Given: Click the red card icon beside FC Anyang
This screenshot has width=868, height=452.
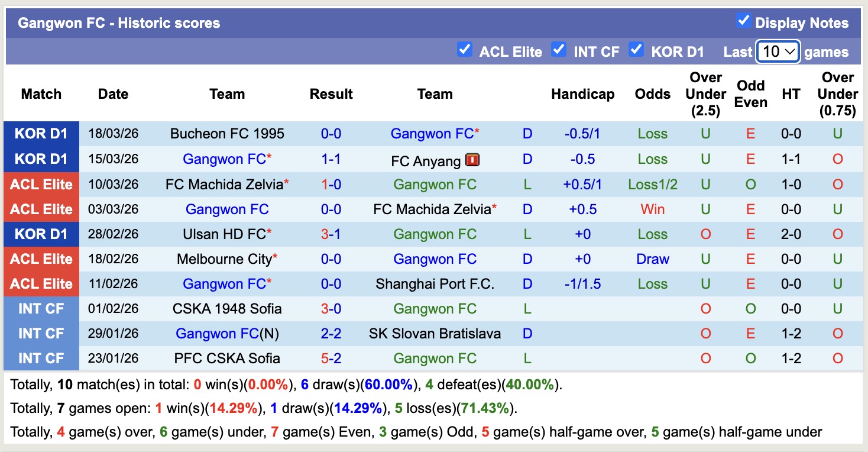Looking at the screenshot, I should pyautogui.click(x=472, y=159).
